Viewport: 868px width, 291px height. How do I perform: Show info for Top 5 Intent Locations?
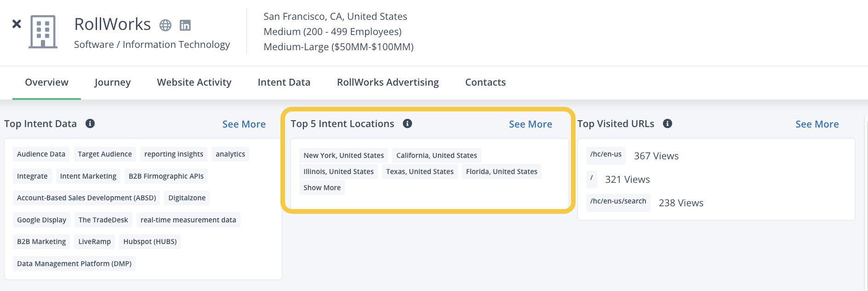[407, 123]
